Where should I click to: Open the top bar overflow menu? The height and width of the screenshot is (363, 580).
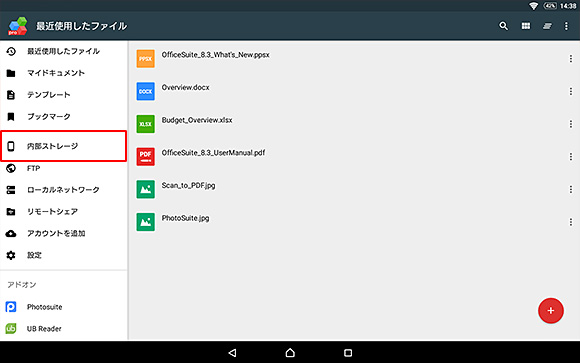566,26
